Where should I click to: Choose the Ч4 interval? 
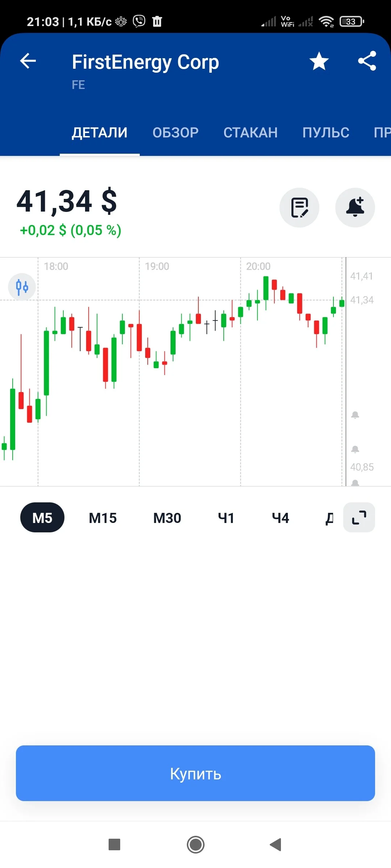281,518
